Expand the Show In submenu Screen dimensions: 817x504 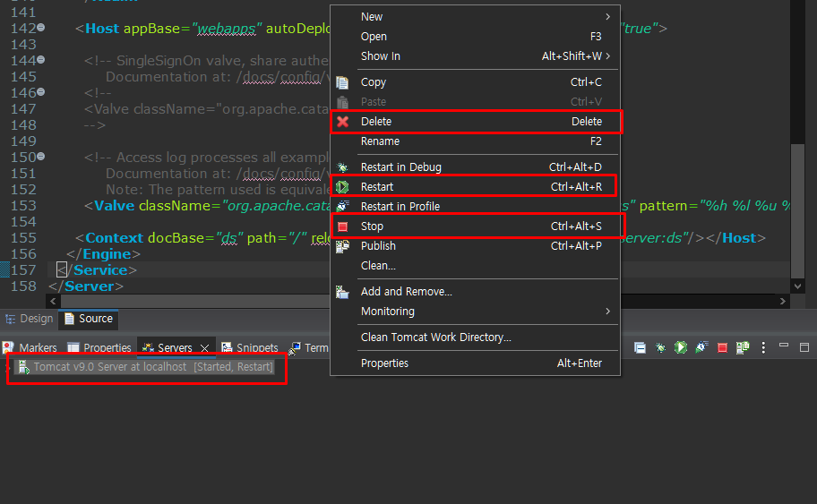[475, 56]
